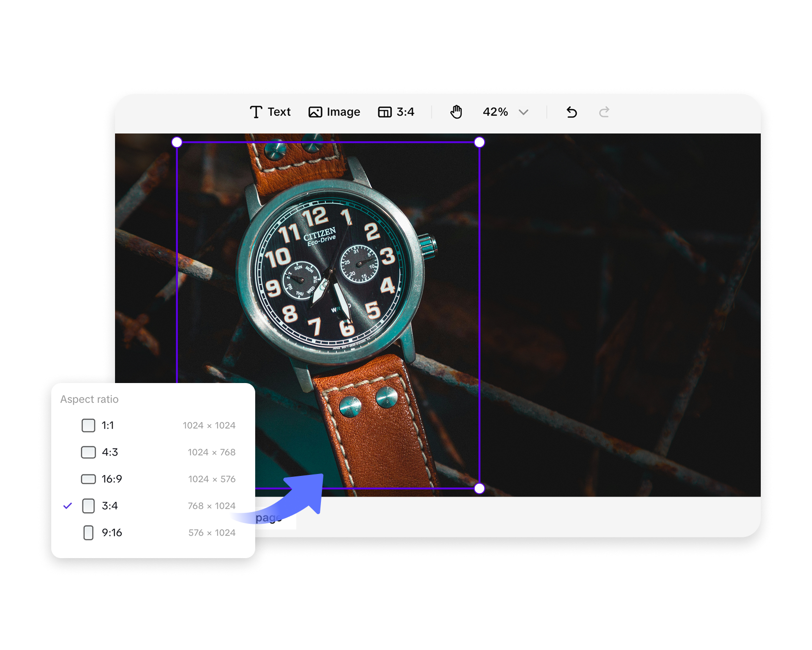Click the Aspect ratio heading
Image resolution: width=812 pixels, height=650 pixels.
click(x=89, y=399)
